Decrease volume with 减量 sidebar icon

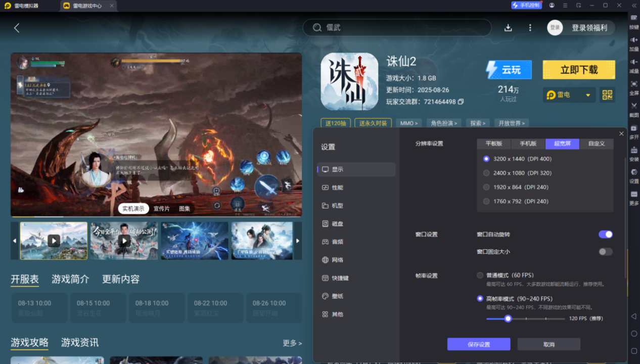[x=634, y=66]
